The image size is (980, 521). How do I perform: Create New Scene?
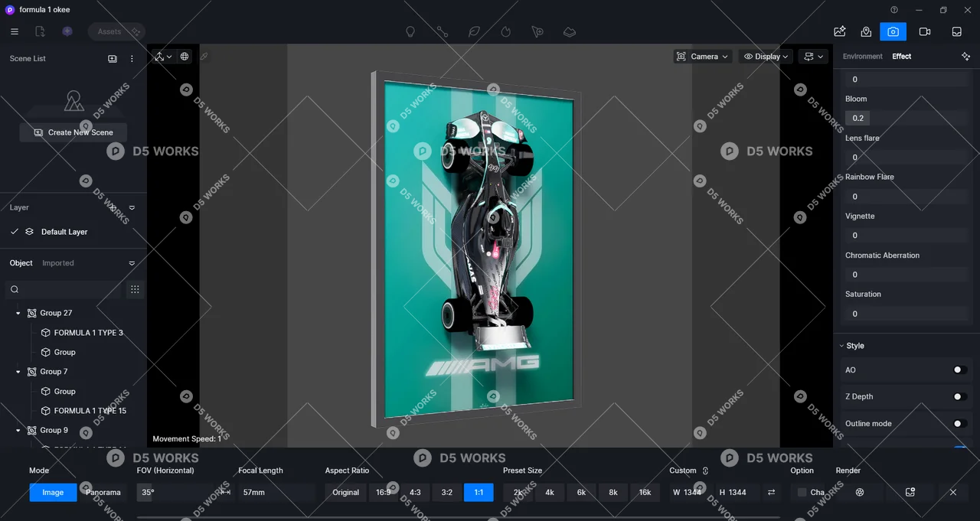[73, 132]
